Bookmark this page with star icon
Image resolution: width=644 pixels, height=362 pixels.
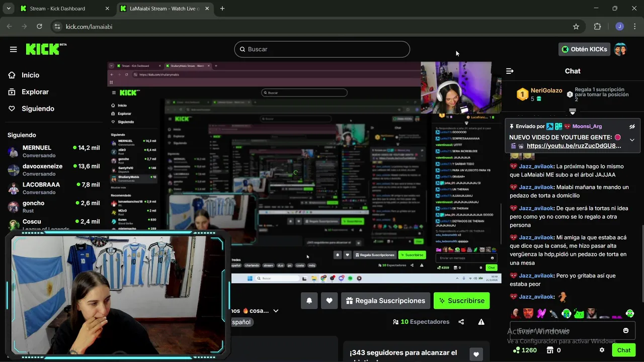tap(576, 27)
